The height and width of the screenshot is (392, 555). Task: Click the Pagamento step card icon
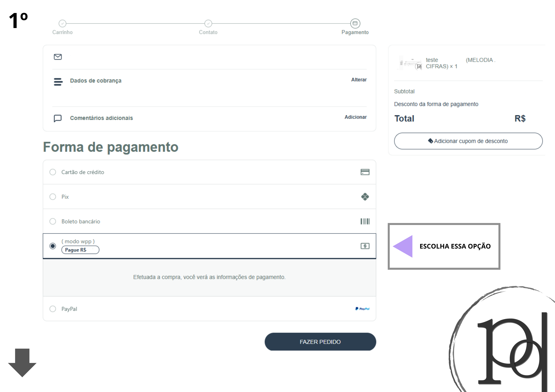tap(355, 23)
